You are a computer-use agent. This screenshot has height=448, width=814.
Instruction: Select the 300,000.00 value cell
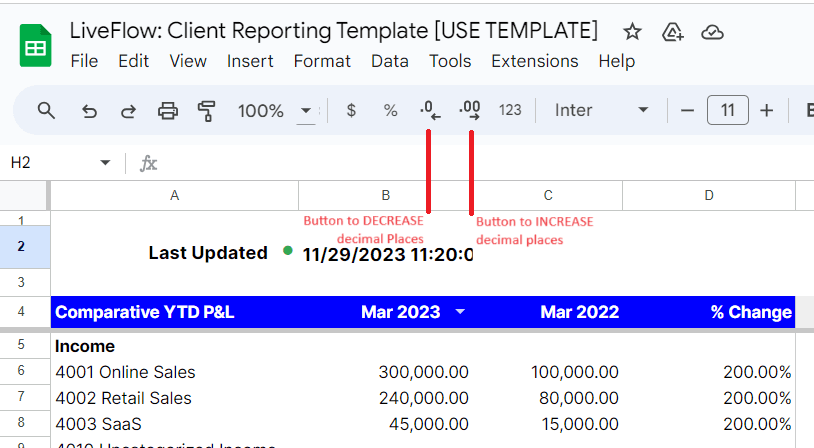pyautogui.click(x=386, y=372)
